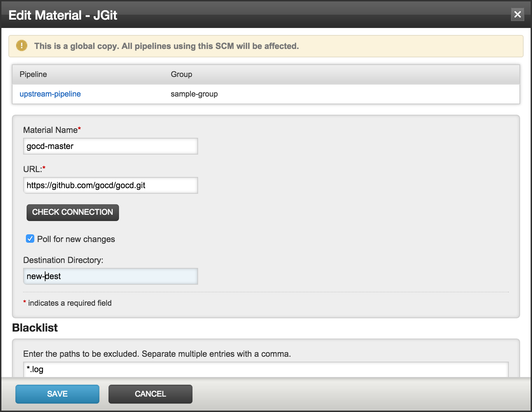Screen dimensions: 532x412
Task: Open the upstream-pipeline link
Action: [50, 94]
